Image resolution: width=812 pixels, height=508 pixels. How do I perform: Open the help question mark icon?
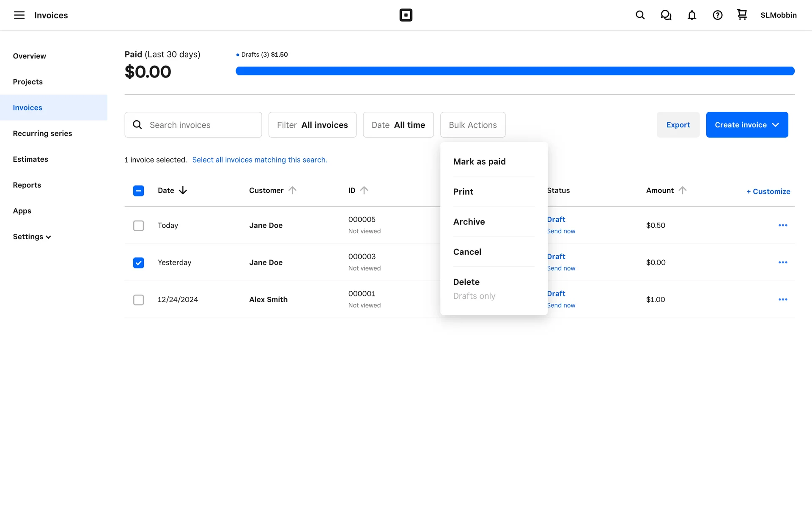(717, 15)
